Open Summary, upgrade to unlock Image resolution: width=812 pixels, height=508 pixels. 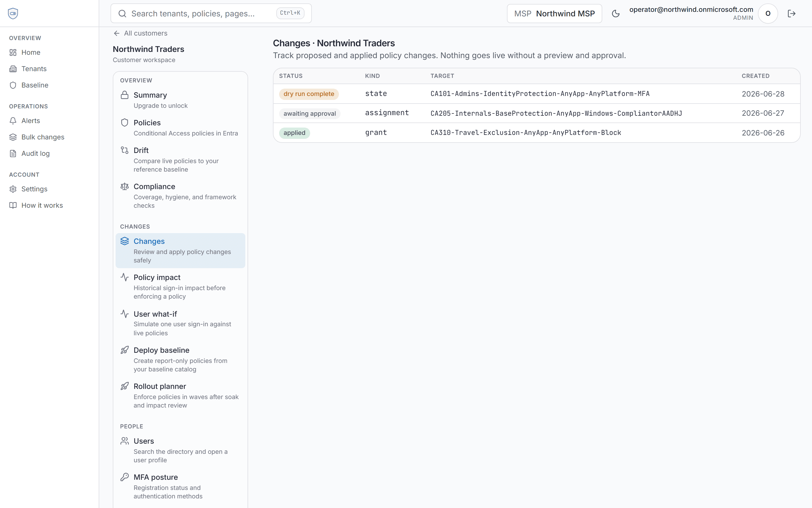pos(180,100)
